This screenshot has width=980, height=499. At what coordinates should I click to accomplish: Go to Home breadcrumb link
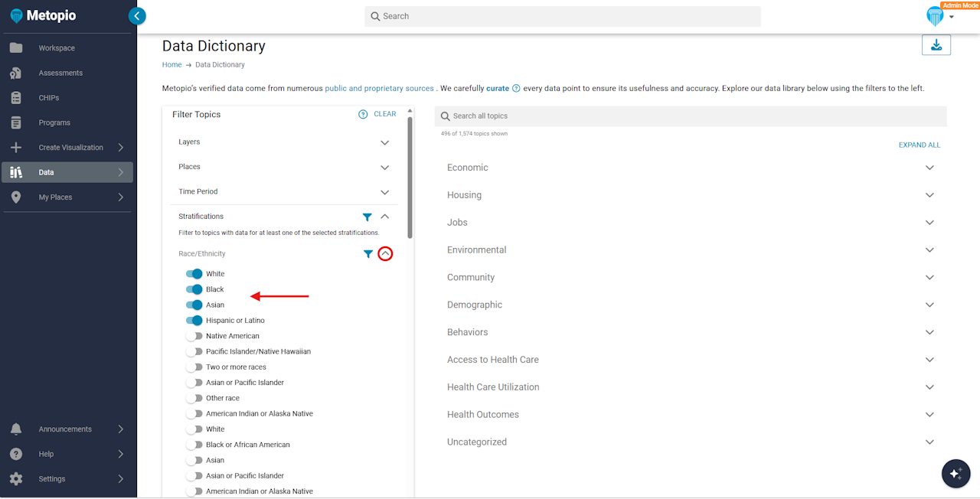click(x=171, y=65)
